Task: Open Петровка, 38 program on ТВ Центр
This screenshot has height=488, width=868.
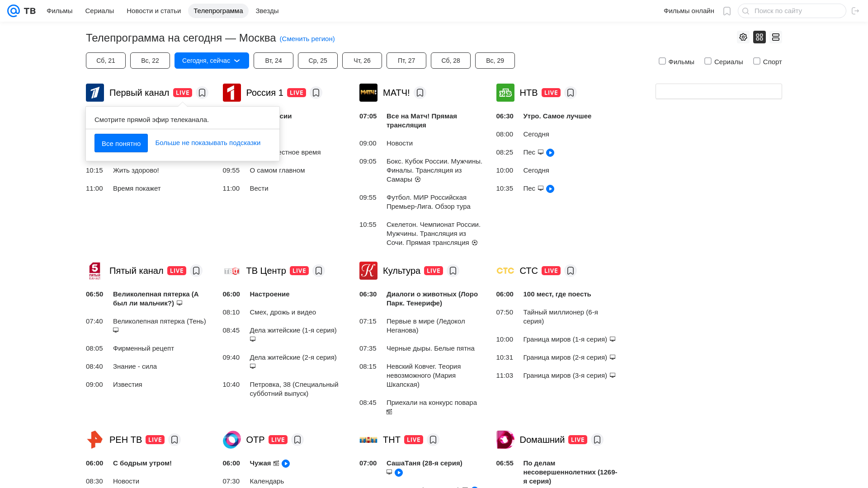Action: tap(294, 389)
